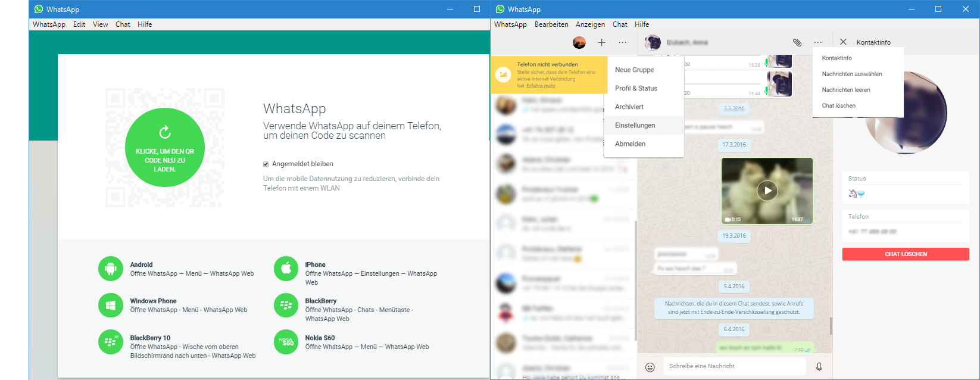Viewport: 980px width, 380px height.
Task: Open the three-dot menu in the chat header
Action: (x=818, y=42)
